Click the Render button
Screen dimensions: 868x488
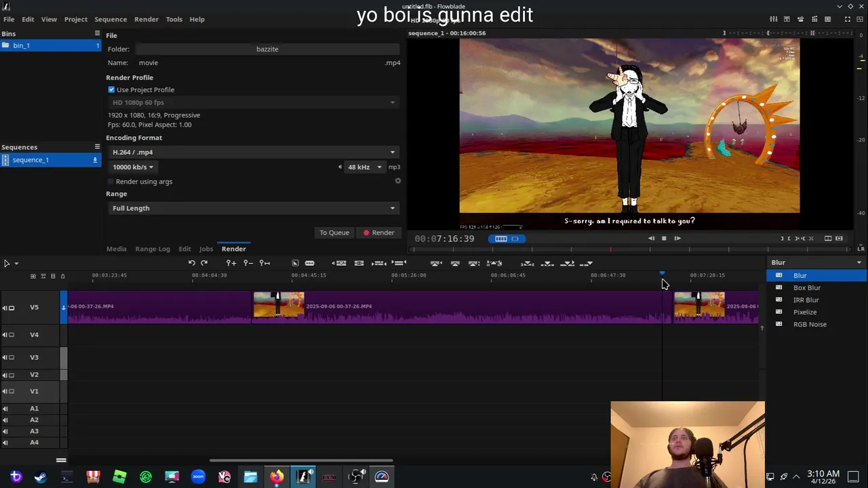[378, 232]
